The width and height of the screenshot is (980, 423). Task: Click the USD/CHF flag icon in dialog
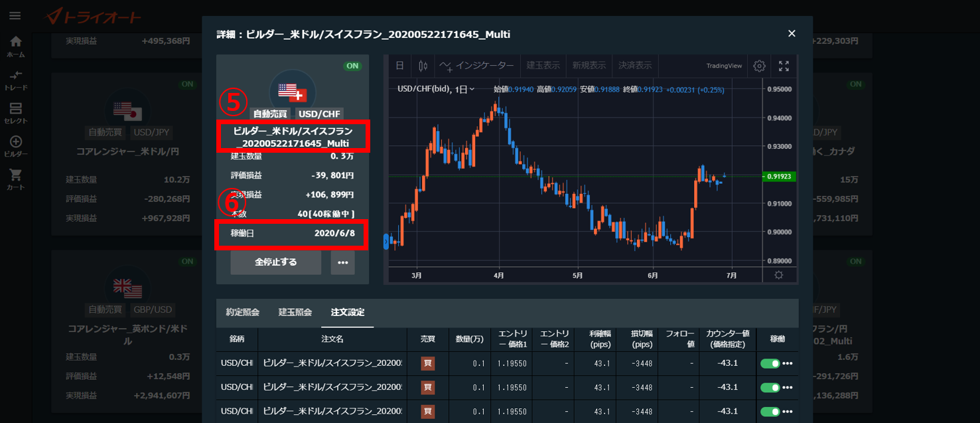tap(293, 91)
